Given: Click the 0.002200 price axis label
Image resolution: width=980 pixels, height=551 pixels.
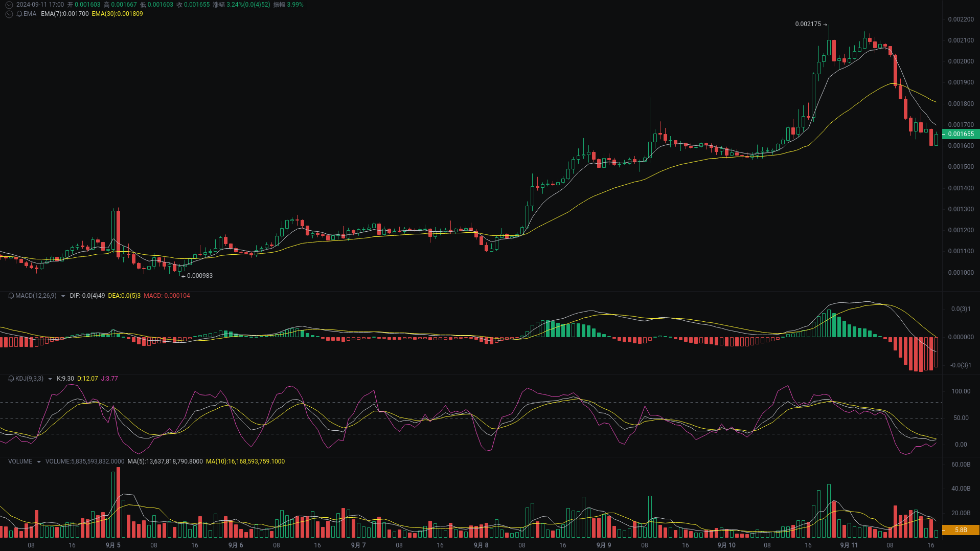Looking at the screenshot, I should [x=961, y=19].
